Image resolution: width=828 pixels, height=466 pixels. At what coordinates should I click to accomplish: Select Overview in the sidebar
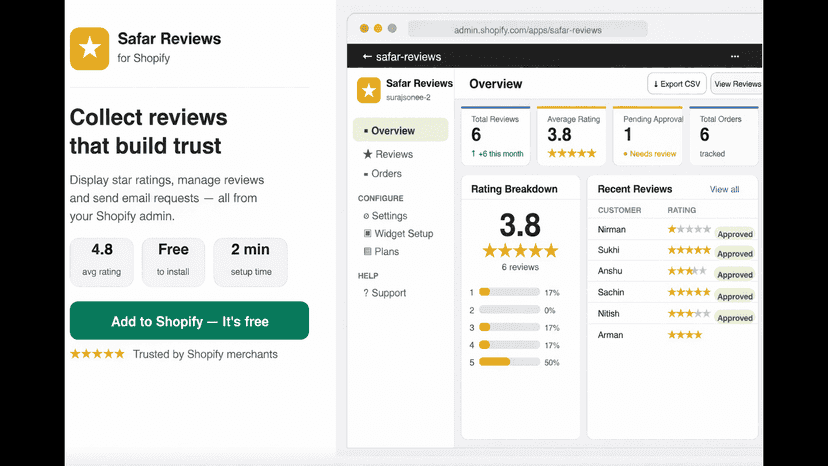[x=400, y=131]
